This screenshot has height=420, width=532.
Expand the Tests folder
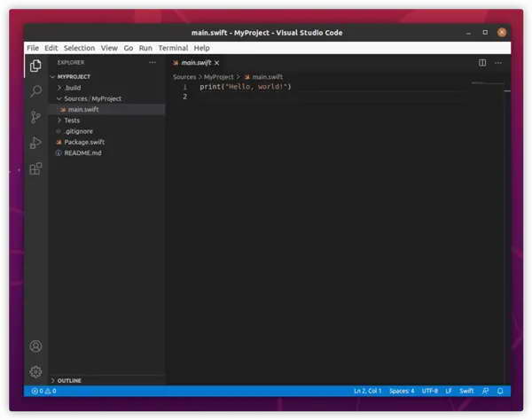pos(59,121)
